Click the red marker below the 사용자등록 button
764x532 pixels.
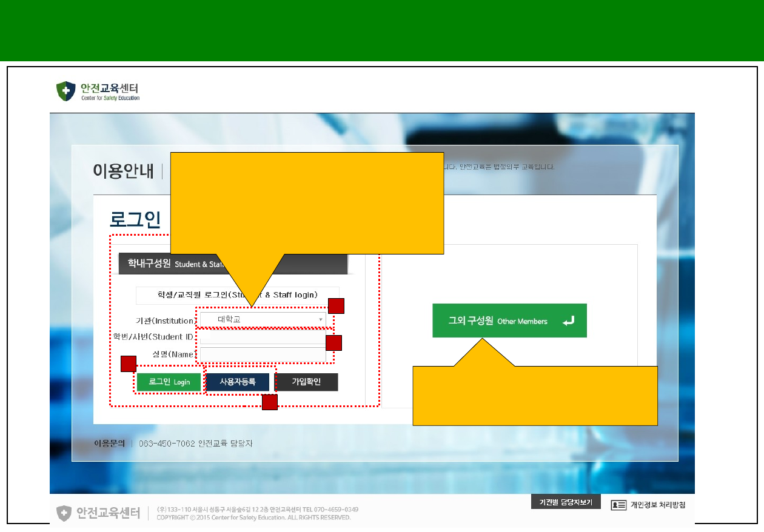[270, 402]
